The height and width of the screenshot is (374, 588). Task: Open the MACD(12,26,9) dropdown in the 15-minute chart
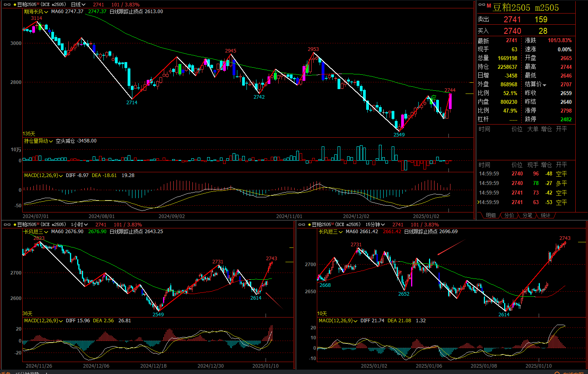[338, 321]
